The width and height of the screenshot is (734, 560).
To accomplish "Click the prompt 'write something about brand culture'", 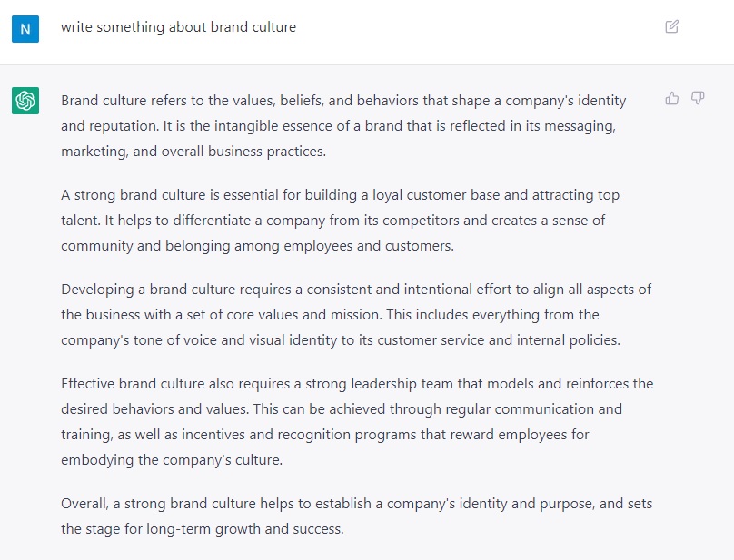I will [x=178, y=27].
